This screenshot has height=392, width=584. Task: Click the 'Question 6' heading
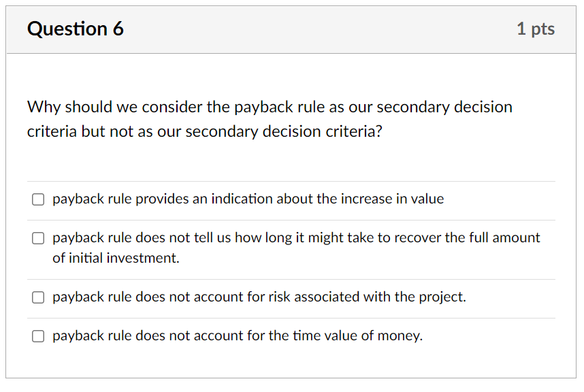[x=76, y=29]
